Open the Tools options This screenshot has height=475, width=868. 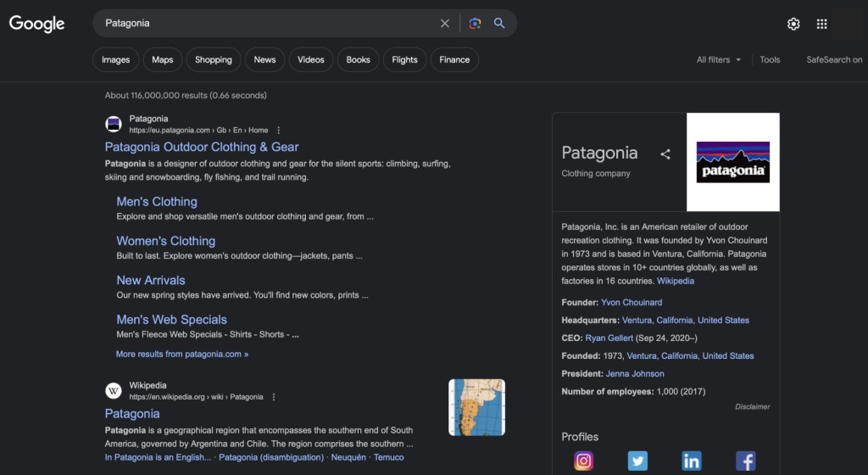pos(770,59)
